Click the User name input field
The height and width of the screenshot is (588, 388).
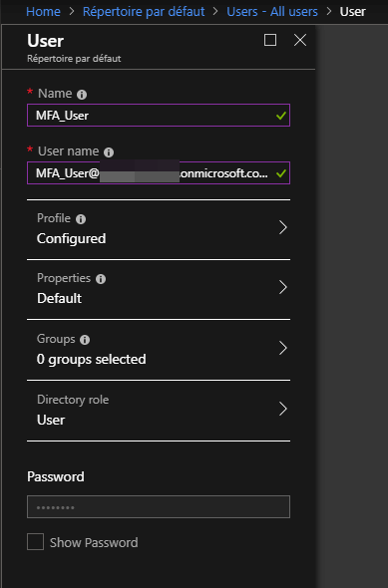(159, 172)
